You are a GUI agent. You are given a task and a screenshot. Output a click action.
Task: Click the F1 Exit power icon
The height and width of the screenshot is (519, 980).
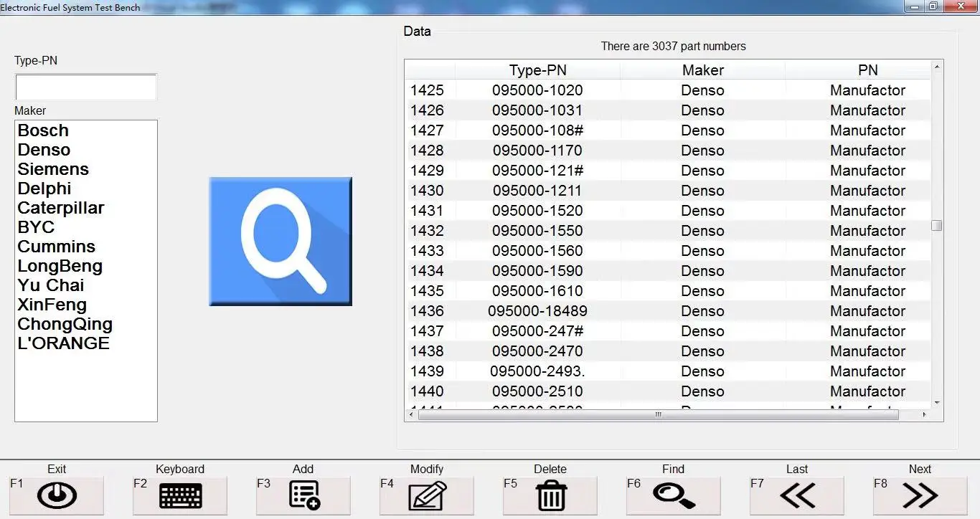[57, 495]
